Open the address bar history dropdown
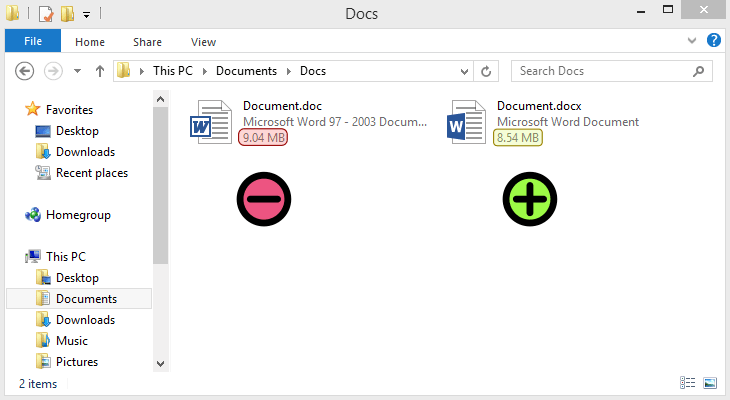 click(x=465, y=71)
